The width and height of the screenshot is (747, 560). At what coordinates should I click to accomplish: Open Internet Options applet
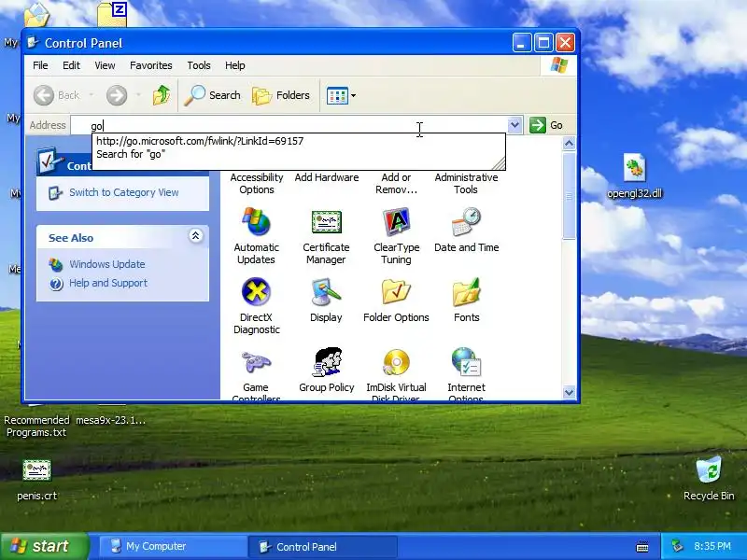pos(466,373)
